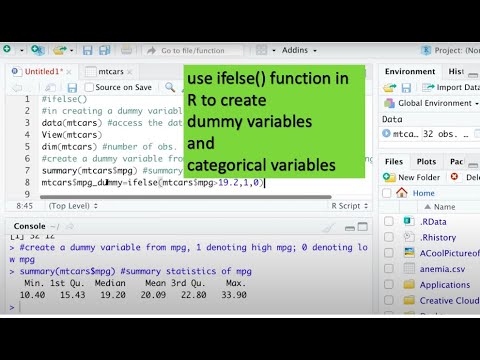Click the cursor position 8:45 indicator
Image resolution: width=480 pixels, height=360 pixels.
25,206
